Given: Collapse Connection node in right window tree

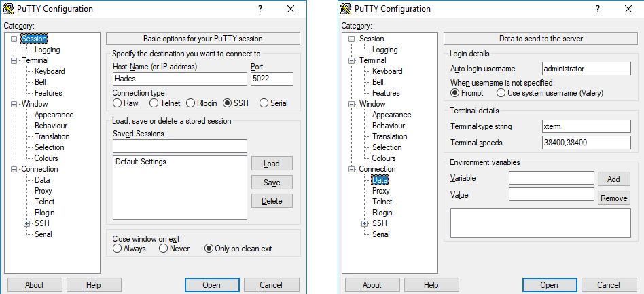Looking at the screenshot, I should (x=353, y=169).
